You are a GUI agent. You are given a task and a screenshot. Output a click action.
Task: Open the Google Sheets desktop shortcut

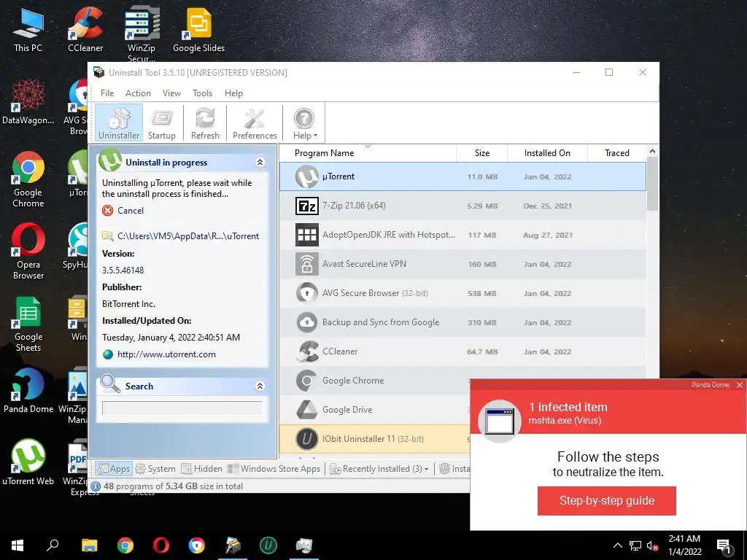point(28,324)
